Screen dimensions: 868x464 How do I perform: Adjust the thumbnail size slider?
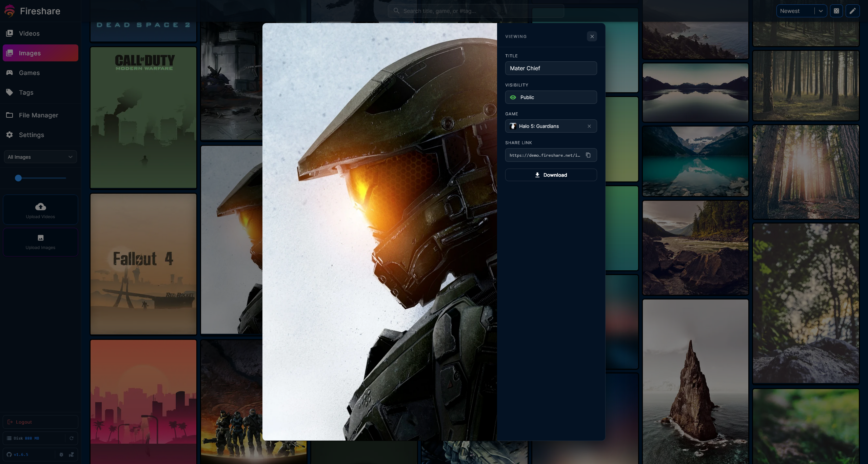pos(19,178)
